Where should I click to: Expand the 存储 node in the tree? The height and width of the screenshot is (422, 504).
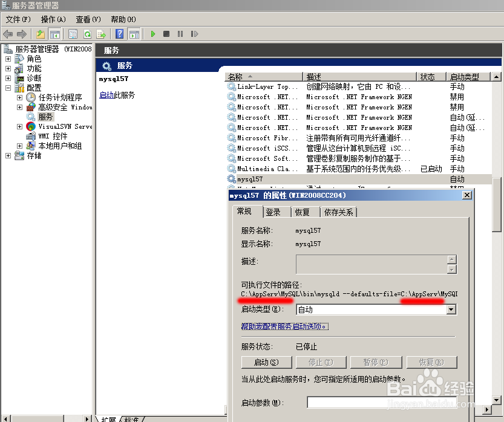click(x=7, y=155)
